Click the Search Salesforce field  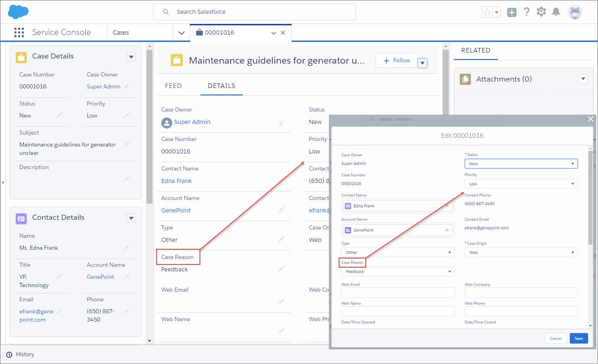point(254,12)
